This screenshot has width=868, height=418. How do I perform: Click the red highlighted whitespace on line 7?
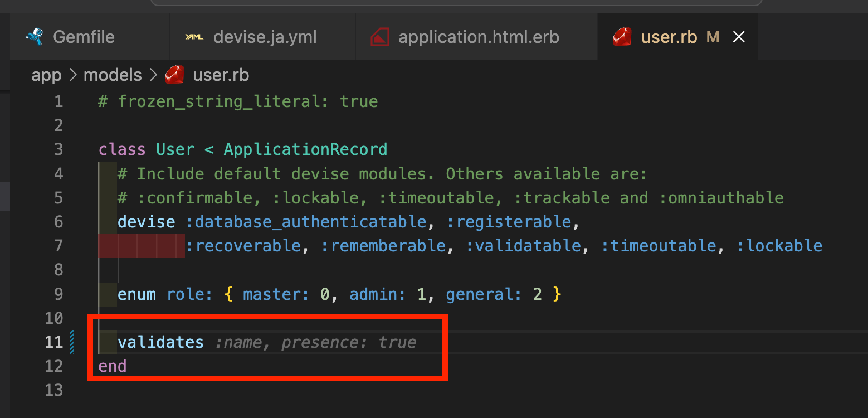142,246
